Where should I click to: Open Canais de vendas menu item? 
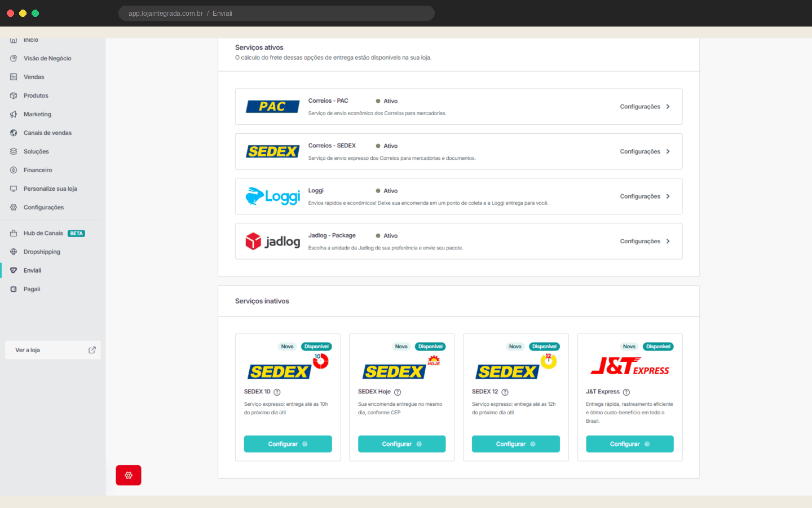click(47, 133)
